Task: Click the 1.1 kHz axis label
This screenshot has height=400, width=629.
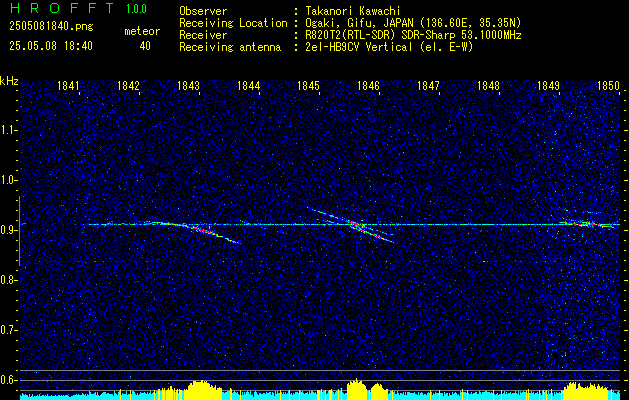Action: pos(8,130)
